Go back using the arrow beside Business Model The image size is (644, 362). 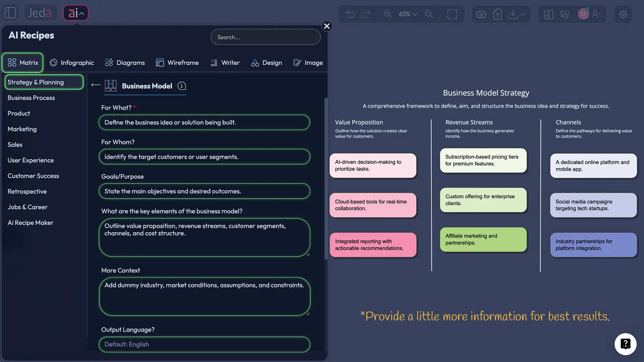95,85
